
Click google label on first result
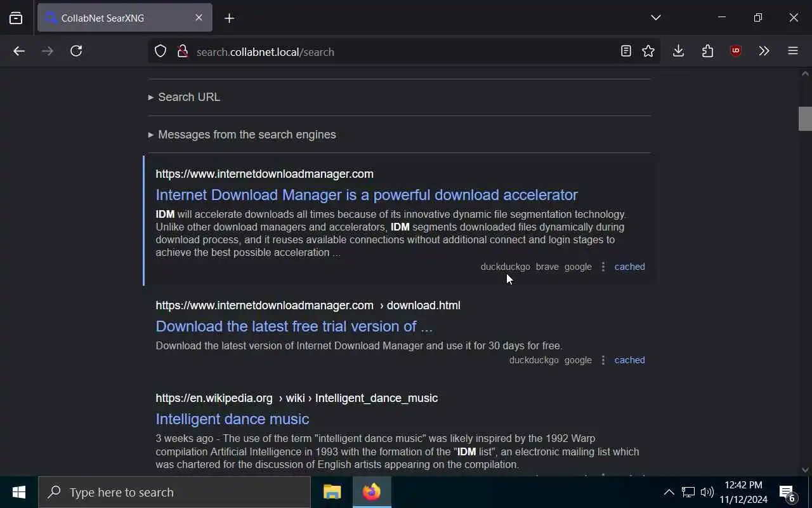[578, 267]
